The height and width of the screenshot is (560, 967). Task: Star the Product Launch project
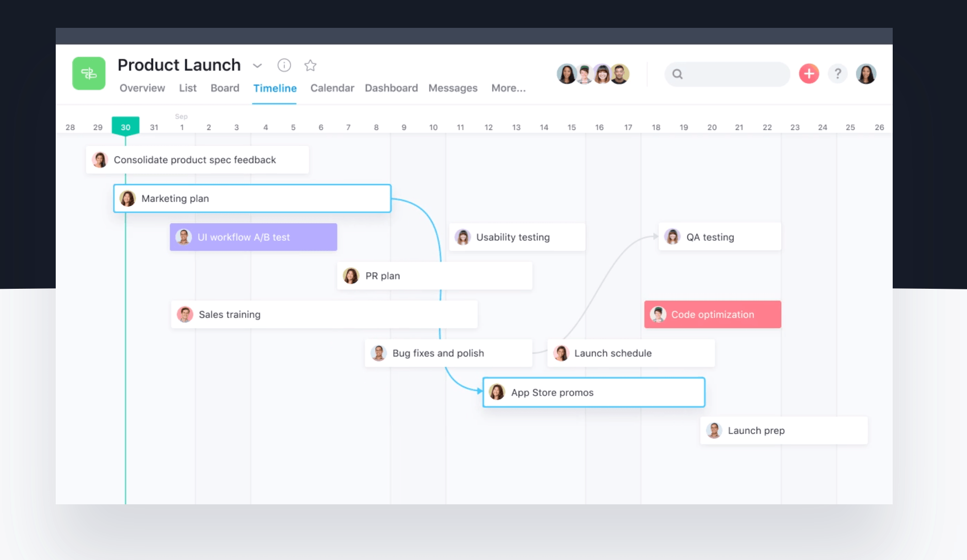[x=310, y=65]
